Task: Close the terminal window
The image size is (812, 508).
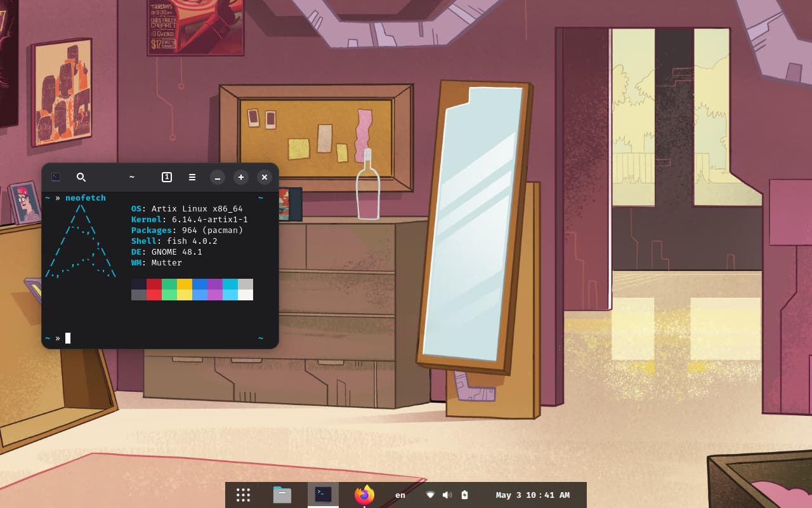Action: 265,178
